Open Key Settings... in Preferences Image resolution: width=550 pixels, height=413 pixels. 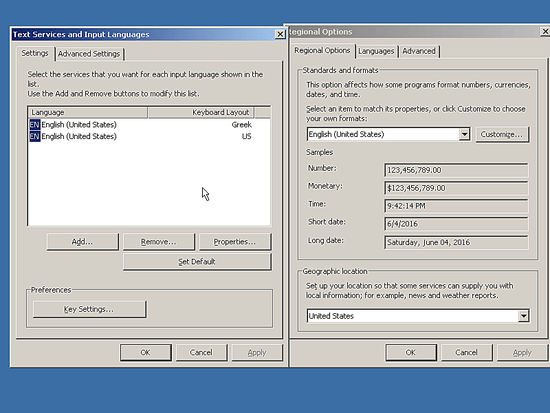click(89, 309)
